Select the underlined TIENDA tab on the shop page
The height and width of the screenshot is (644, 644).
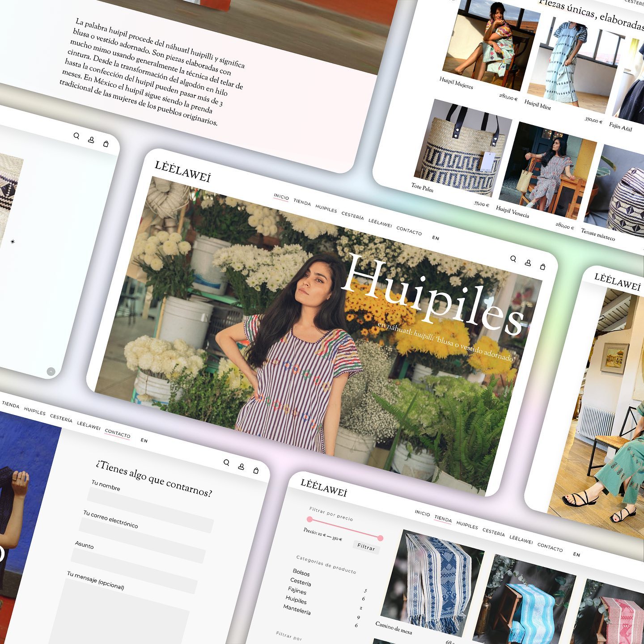pyautogui.click(x=443, y=519)
